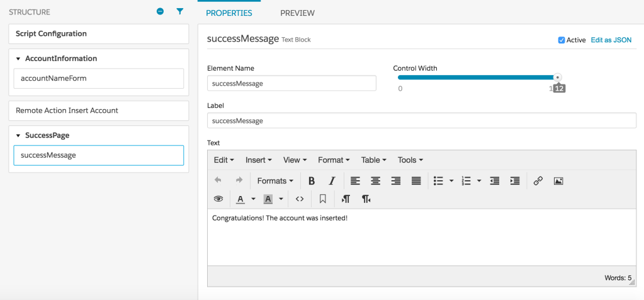The width and height of the screenshot is (644, 300).
Task: Collapse the AccountInformation step
Action: 18,59
